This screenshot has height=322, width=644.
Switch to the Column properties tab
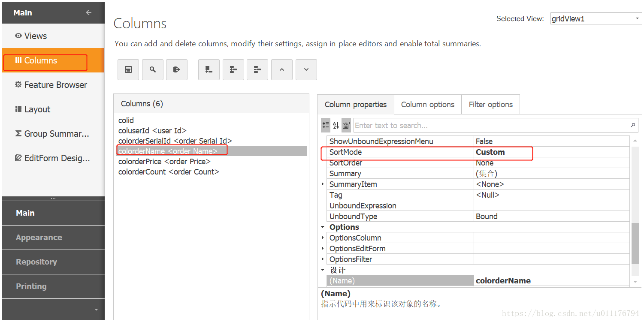(x=356, y=105)
